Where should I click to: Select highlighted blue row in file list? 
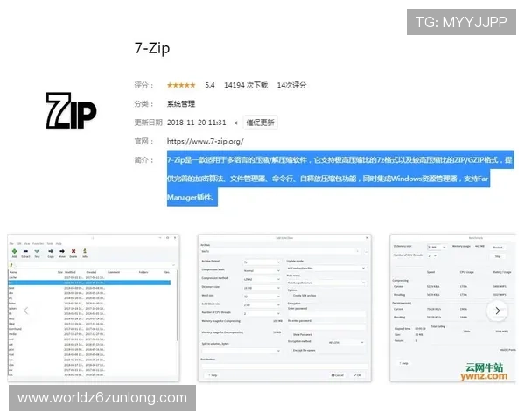(89, 283)
